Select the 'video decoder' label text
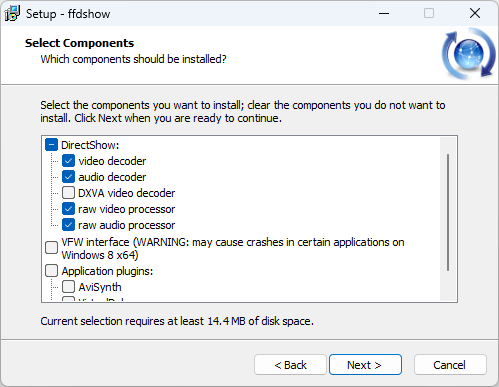Screen dimensions: 499x387 [x=112, y=161]
